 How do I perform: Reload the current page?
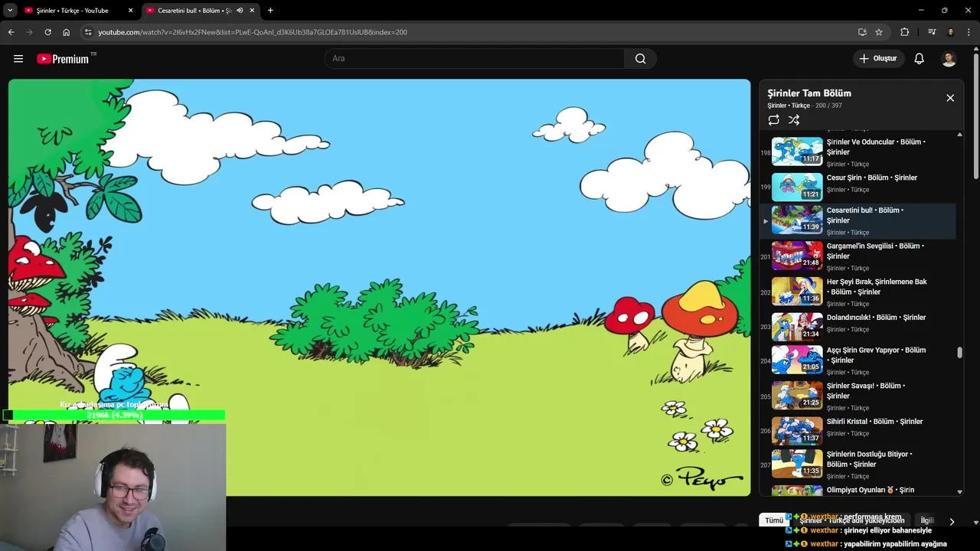pos(47,32)
